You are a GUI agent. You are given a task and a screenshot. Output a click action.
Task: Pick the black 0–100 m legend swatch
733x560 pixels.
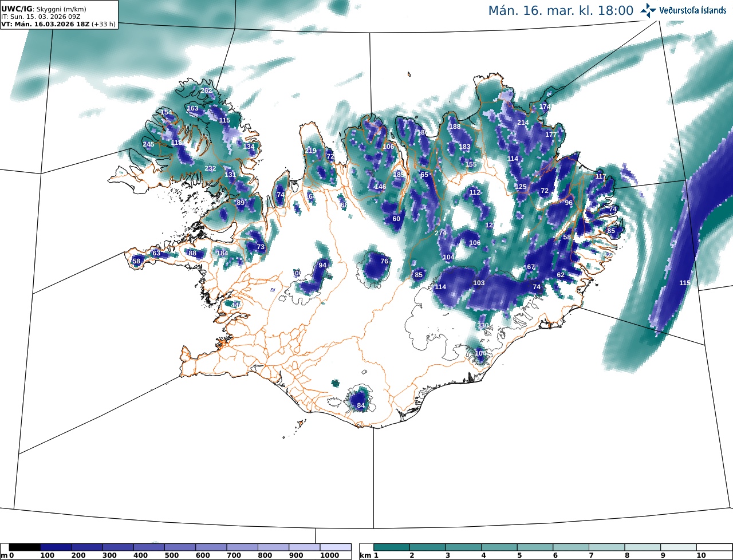point(25,547)
